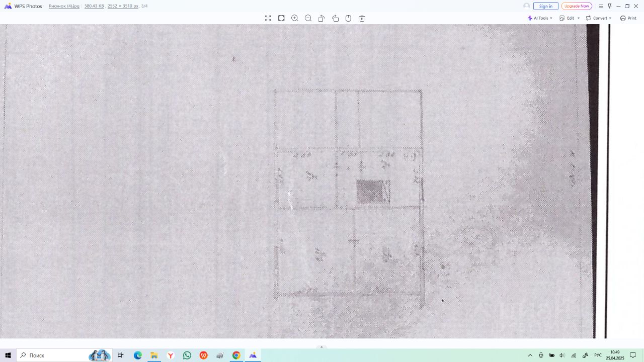This screenshot has height=362, width=644.
Task: Open the Windows Start menu
Action: (x=8, y=355)
